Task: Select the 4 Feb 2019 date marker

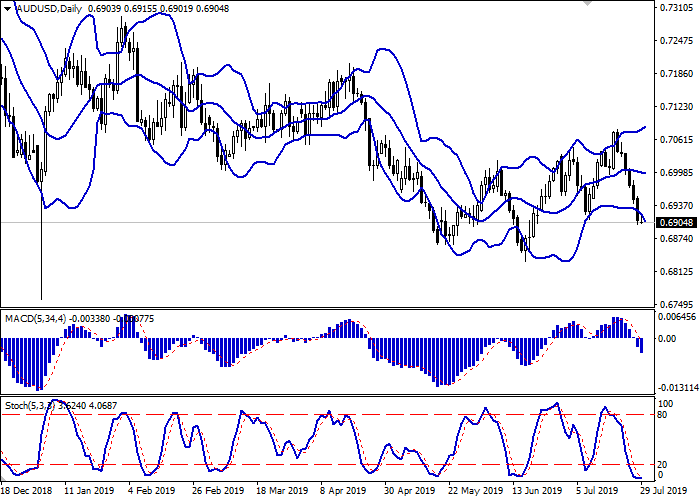Action: [x=153, y=491]
